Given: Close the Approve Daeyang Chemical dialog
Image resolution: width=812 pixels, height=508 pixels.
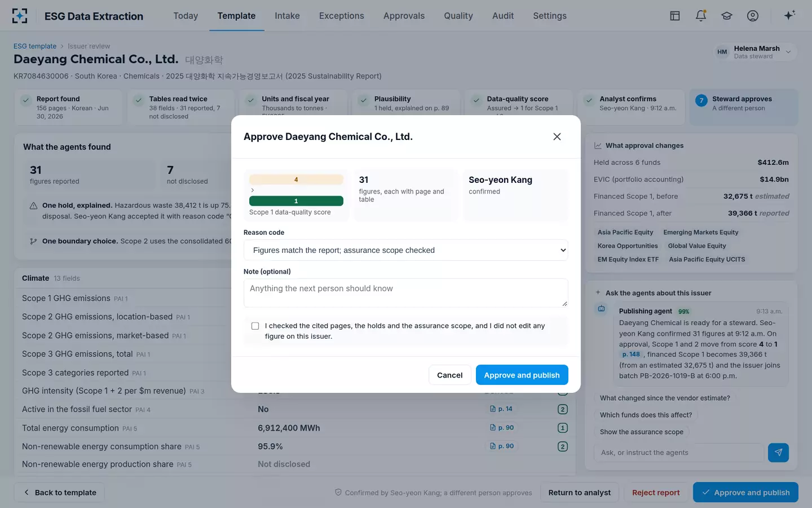Looking at the screenshot, I should tap(557, 137).
